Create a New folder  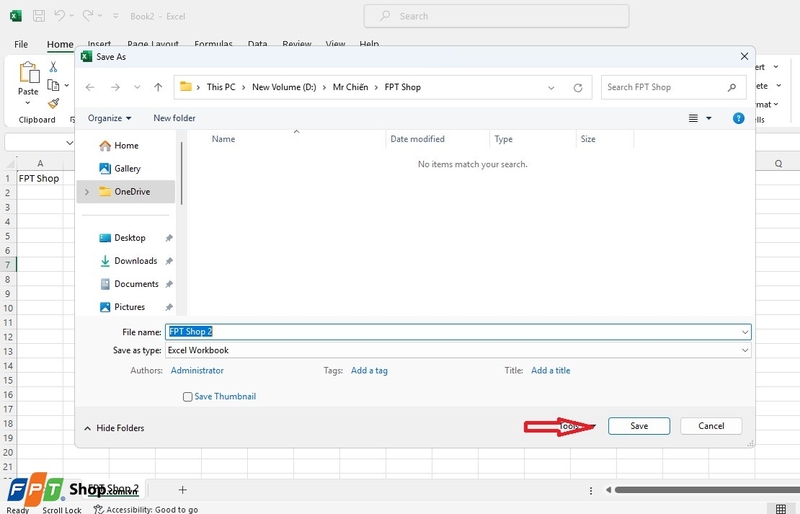point(174,118)
